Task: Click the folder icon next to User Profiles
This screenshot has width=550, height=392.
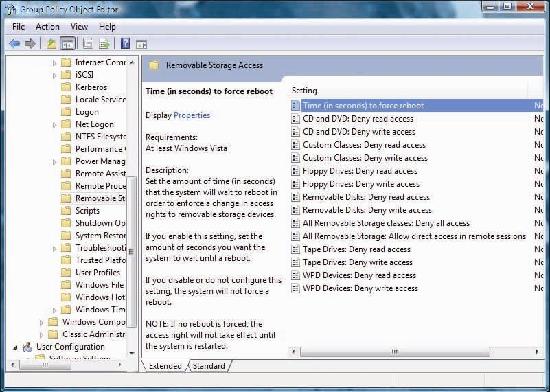Action: point(66,272)
